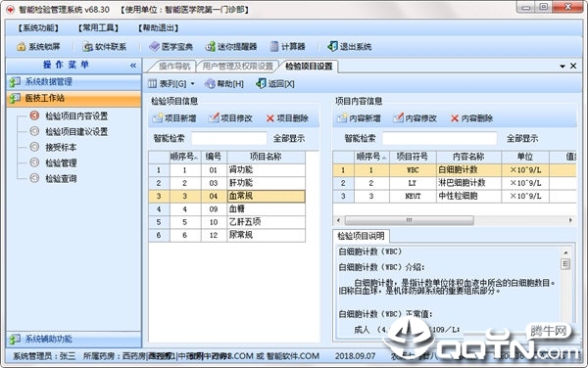Open 软件联系 from the toolbar
Viewport: 588px width, 368px height.
tap(105, 47)
